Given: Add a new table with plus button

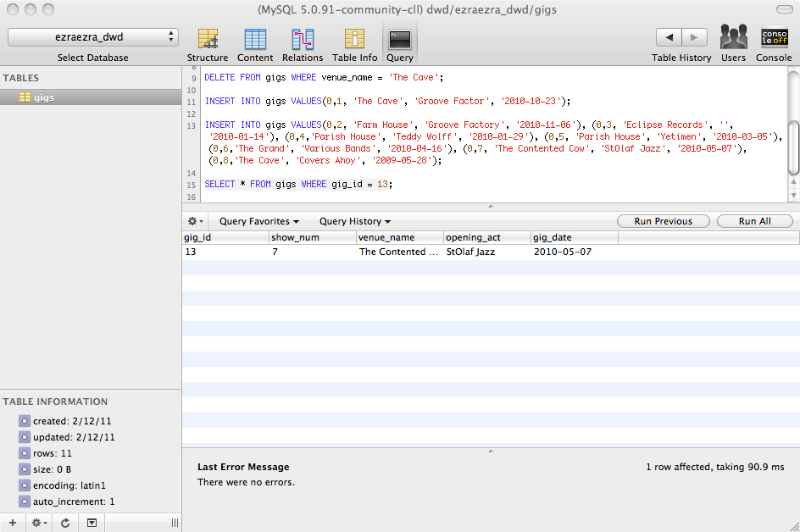Looking at the screenshot, I should point(13,523).
